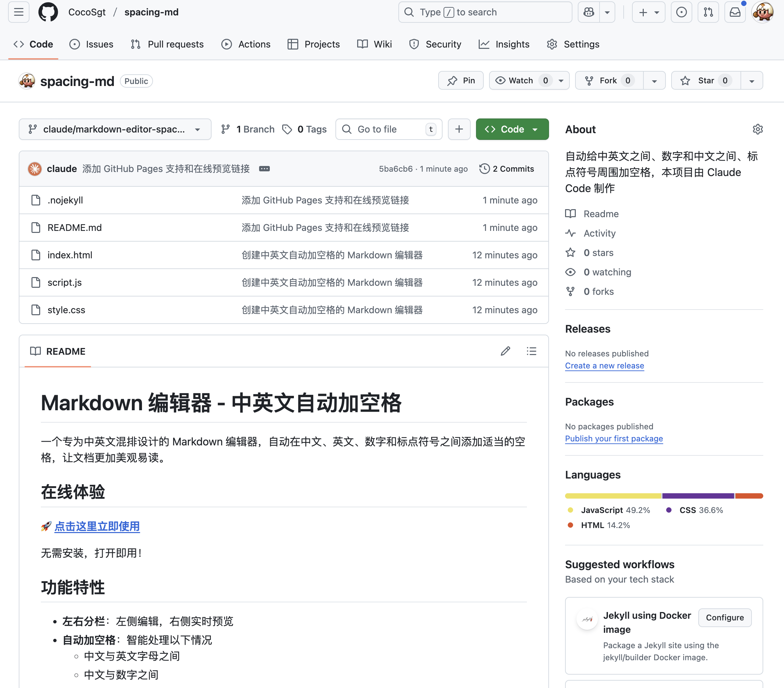The height and width of the screenshot is (688, 784).
Task: Expand the green Code dropdown
Action: coord(512,129)
